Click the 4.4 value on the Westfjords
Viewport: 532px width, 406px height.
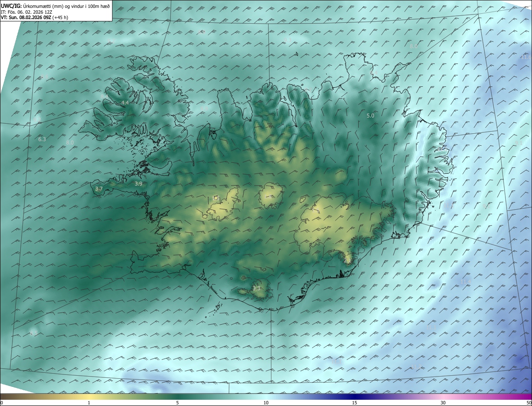pyautogui.click(x=125, y=103)
